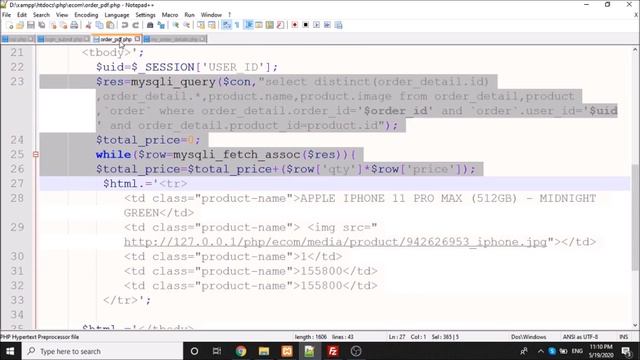Click the 'Type here to search' box
The image size is (640, 360).
coord(102,351)
